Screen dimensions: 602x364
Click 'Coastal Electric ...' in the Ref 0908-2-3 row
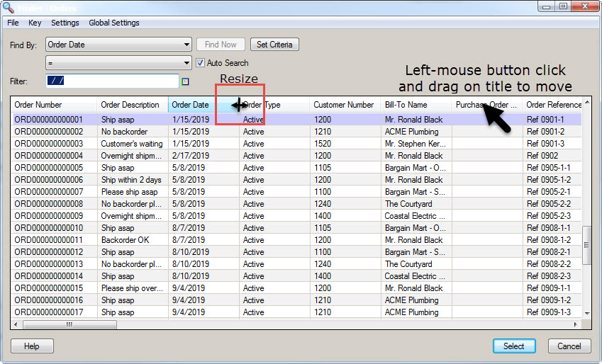pos(416,276)
